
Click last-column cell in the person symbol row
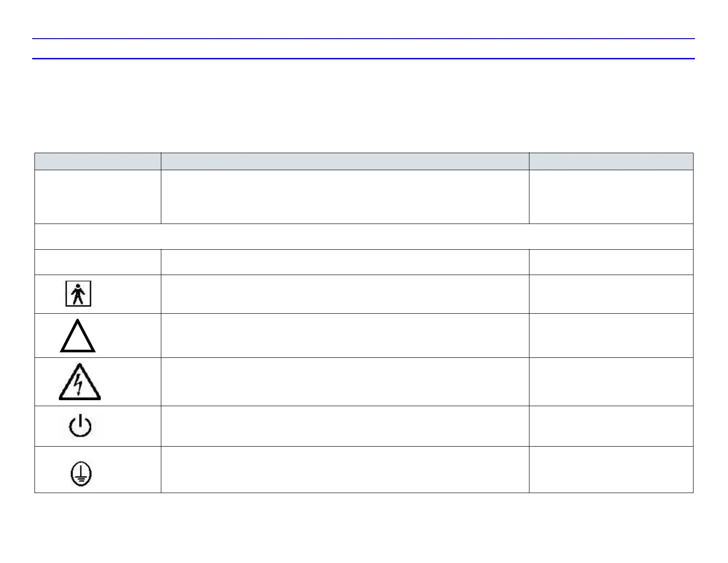pos(611,294)
